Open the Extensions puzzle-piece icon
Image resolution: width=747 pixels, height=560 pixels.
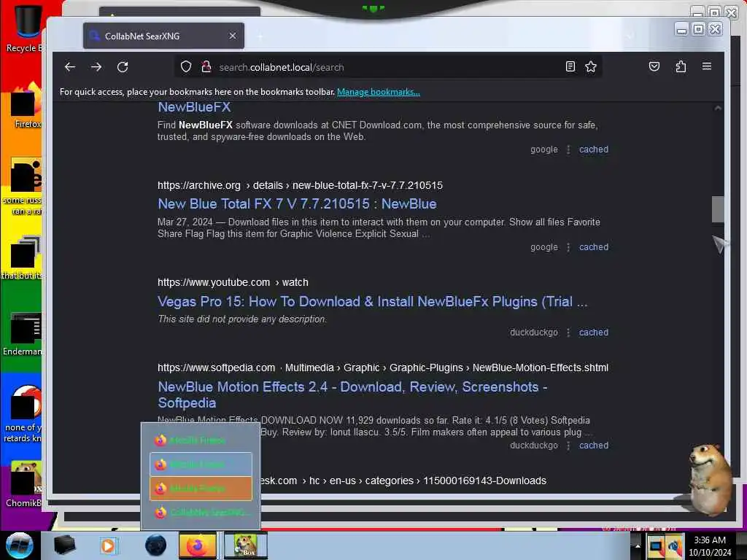point(681,66)
